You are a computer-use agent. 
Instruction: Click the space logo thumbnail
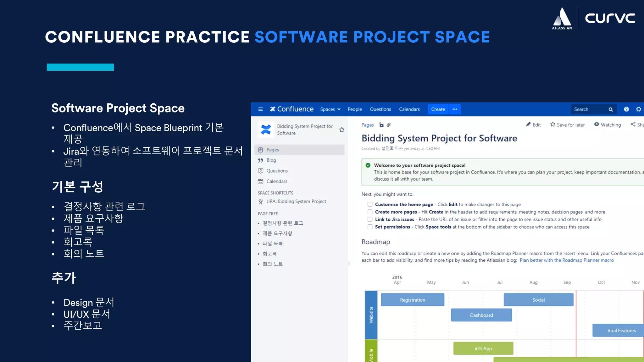click(x=266, y=129)
